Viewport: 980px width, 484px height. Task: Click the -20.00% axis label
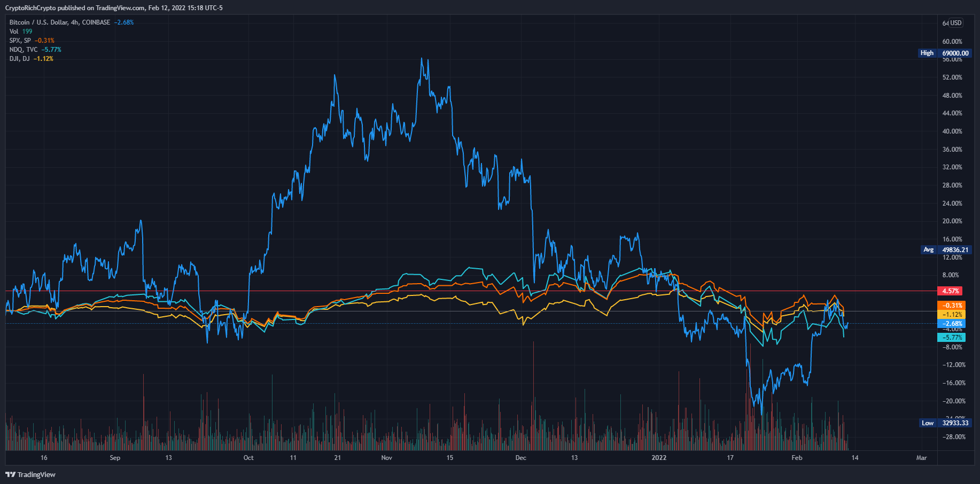click(x=953, y=401)
